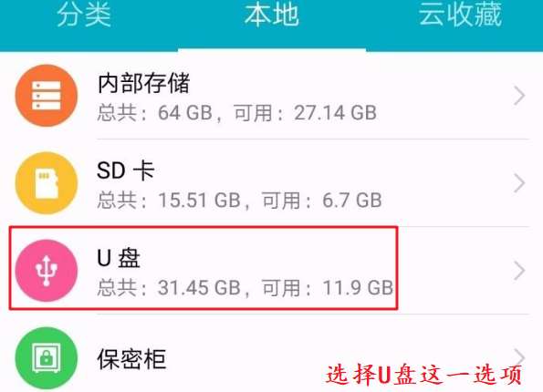Expand the 内部存储 chevron arrow
543x392 pixels.
click(x=518, y=96)
